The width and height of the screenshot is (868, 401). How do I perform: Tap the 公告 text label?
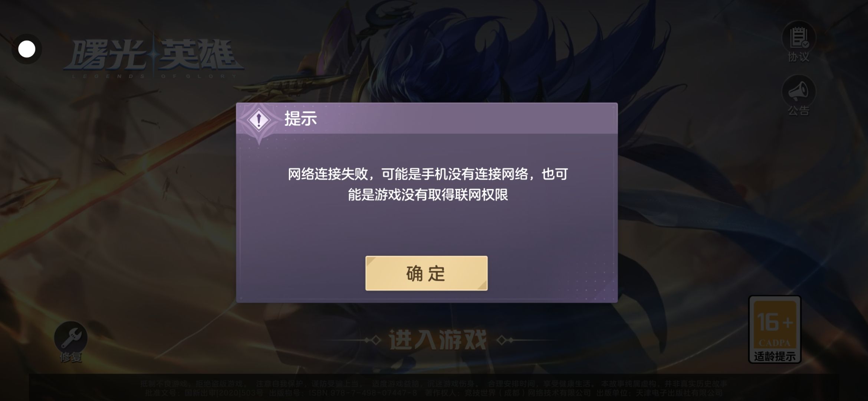[799, 110]
